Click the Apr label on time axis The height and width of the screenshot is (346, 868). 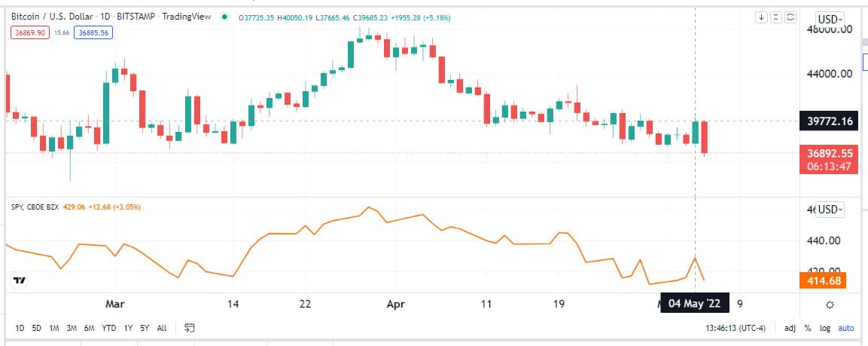(x=396, y=304)
